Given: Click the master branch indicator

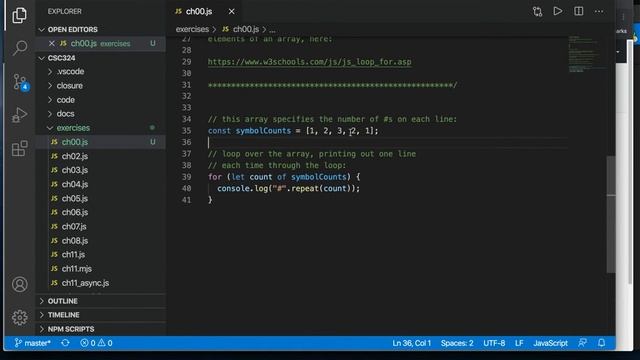Looking at the screenshot, I should [32, 343].
